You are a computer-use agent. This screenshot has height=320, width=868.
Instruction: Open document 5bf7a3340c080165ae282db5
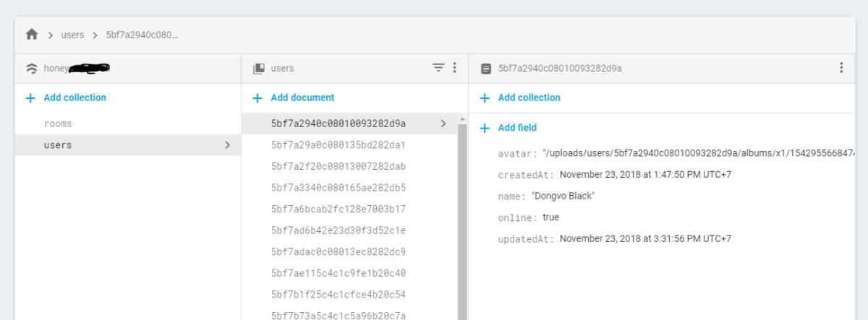tap(338, 188)
